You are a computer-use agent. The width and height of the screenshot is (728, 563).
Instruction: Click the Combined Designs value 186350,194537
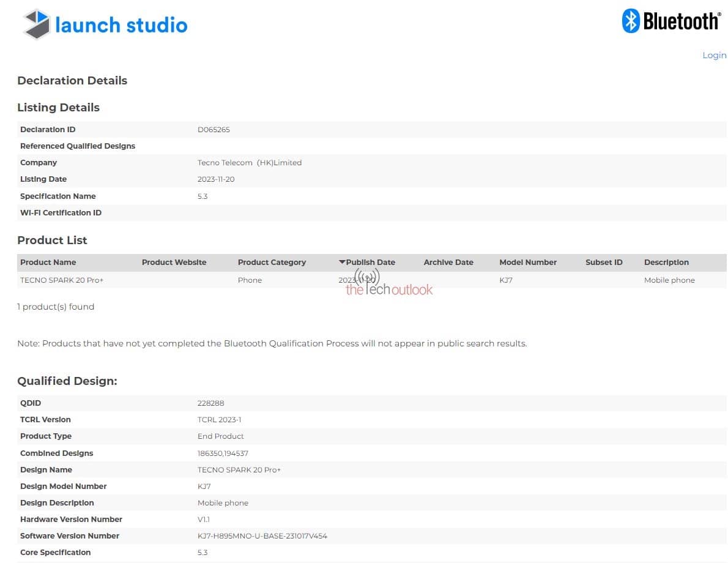[x=223, y=453]
